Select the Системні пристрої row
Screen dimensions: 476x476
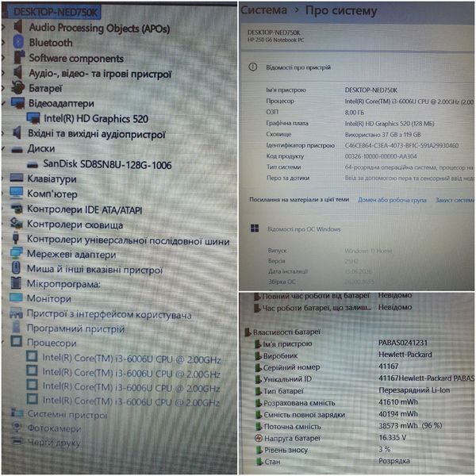[67, 414]
